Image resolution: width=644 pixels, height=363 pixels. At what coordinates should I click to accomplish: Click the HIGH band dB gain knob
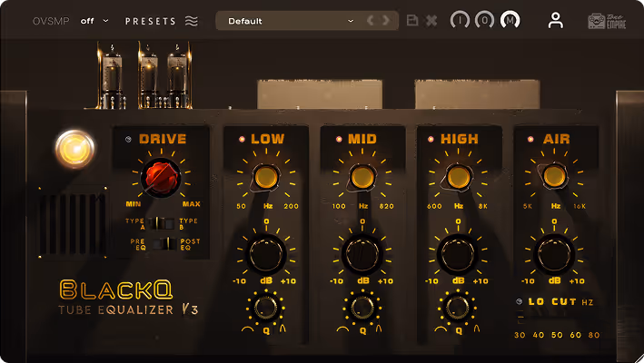click(458, 254)
